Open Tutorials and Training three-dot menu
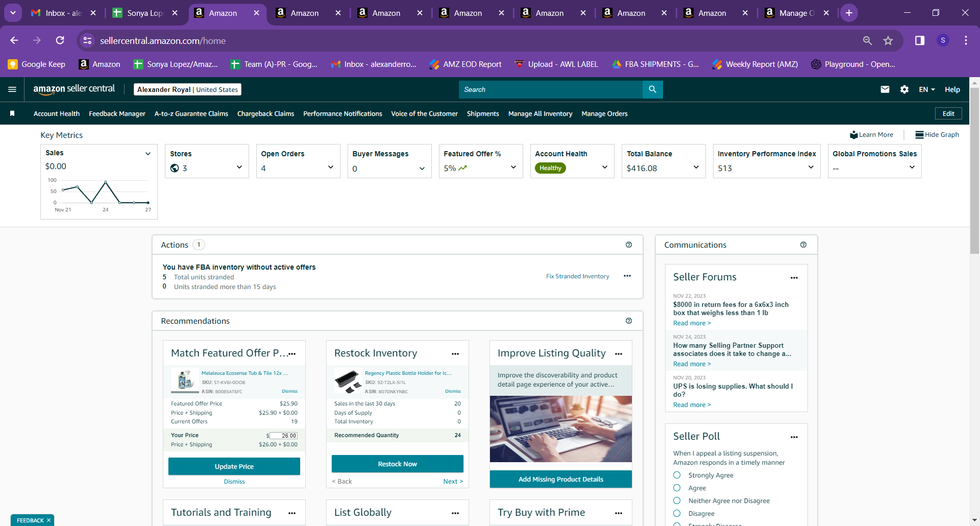Viewport: 980px width, 526px height. click(292, 513)
